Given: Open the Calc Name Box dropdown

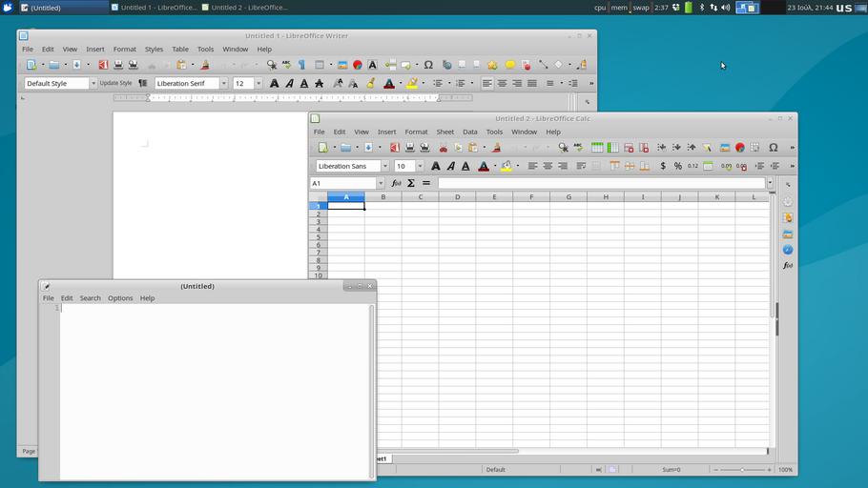Looking at the screenshot, I should (x=380, y=183).
